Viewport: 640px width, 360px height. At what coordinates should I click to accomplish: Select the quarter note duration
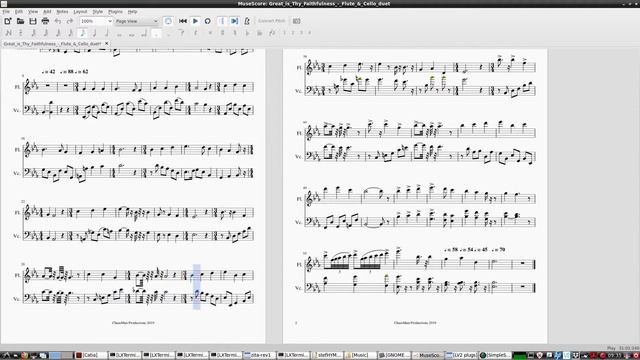[x=94, y=33]
